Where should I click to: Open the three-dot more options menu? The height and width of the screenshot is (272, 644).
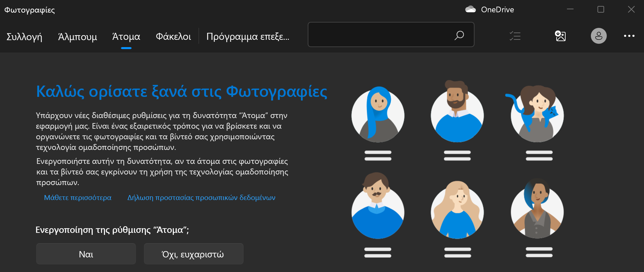(x=629, y=36)
